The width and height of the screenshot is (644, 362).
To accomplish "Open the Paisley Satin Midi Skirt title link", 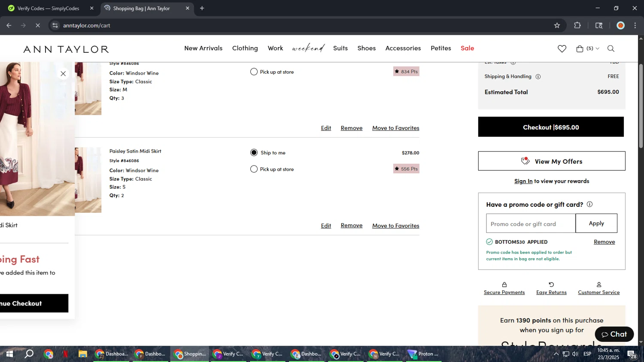I will (x=135, y=151).
